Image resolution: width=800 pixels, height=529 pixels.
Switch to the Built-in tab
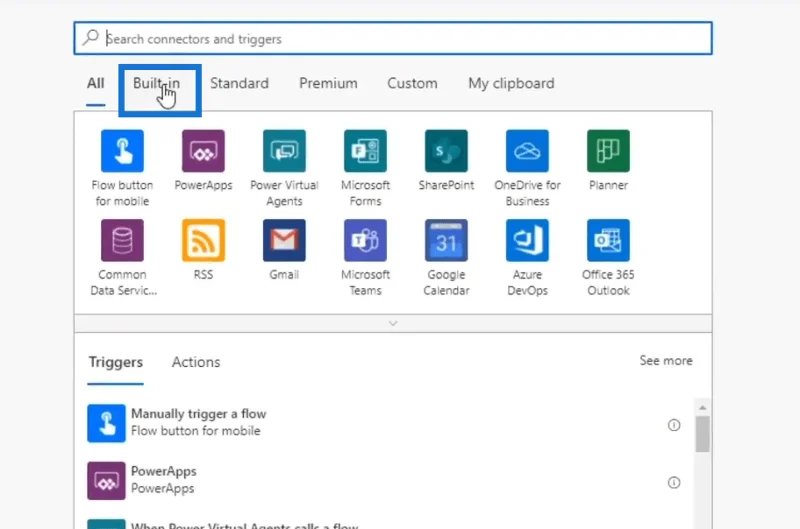tap(156, 83)
